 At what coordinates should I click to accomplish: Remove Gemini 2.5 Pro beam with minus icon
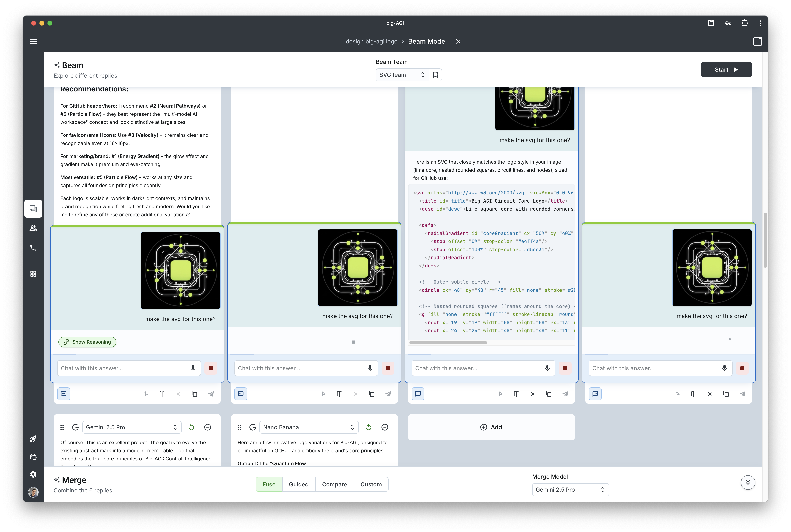208,427
